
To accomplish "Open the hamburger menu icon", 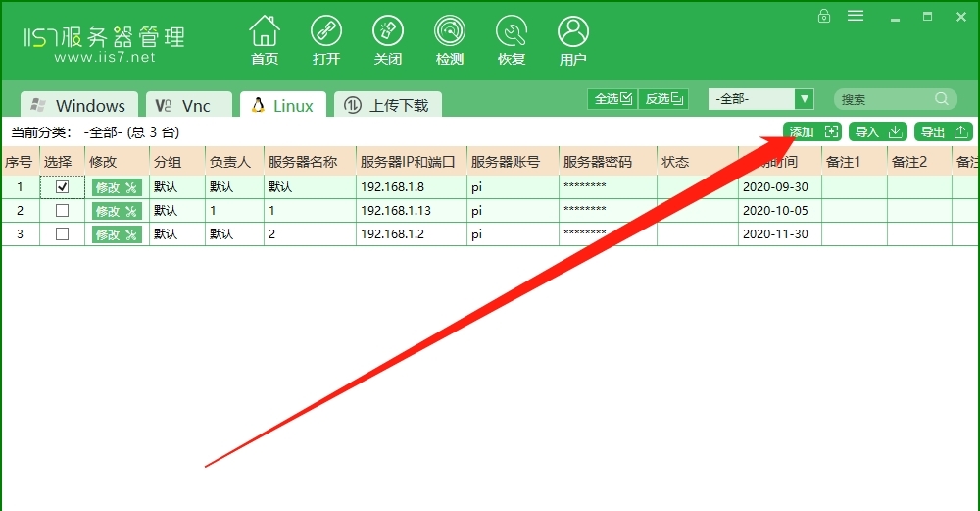I will click(x=856, y=16).
